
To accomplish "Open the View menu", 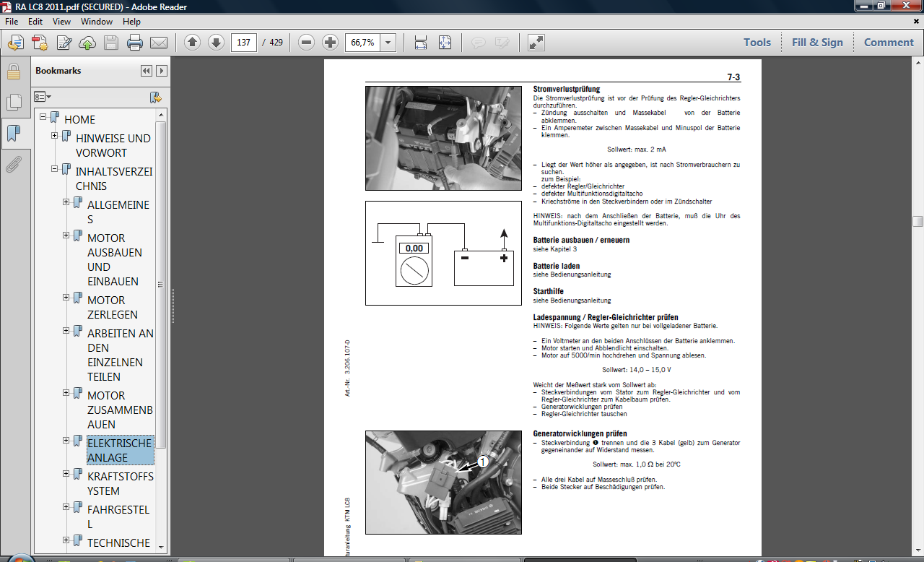I will tap(61, 22).
